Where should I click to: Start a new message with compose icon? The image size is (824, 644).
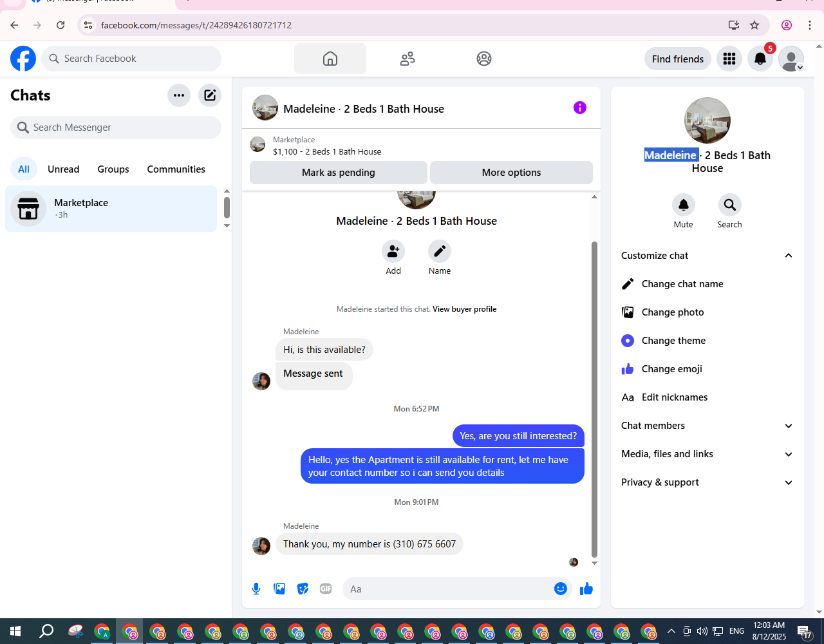210,95
